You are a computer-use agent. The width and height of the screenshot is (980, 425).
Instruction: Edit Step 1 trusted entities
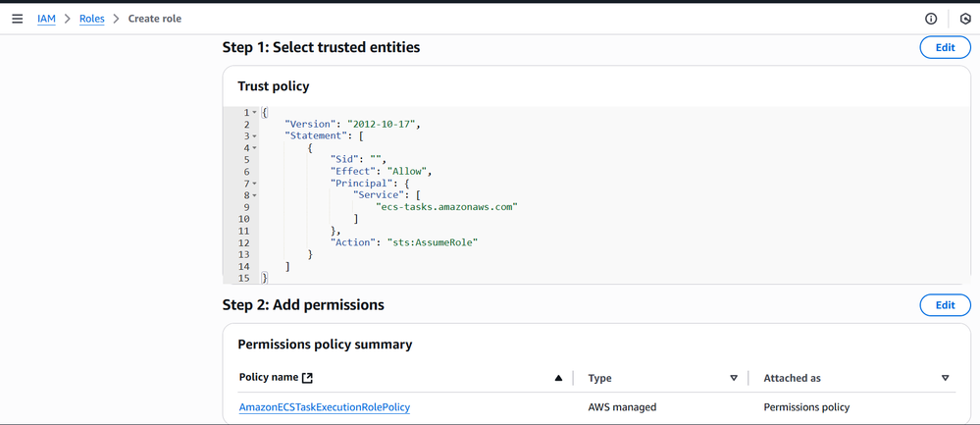[945, 47]
